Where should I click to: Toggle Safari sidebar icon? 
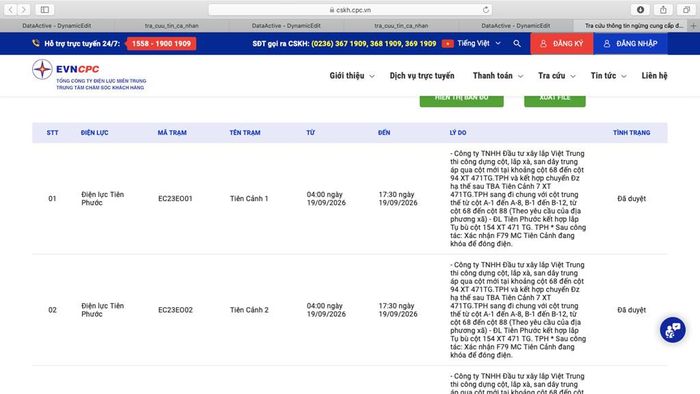click(45, 9)
